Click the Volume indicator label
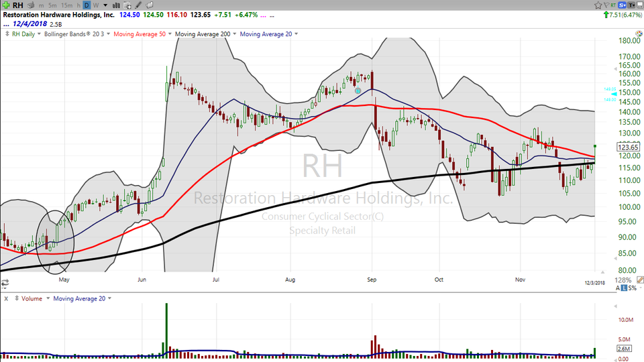 pos(32,298)
